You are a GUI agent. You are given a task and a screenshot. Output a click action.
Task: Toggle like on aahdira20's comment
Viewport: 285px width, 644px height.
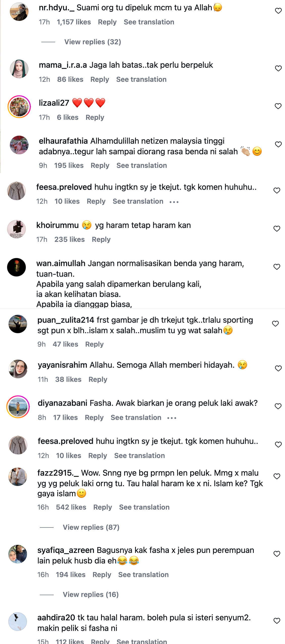pos(277,621)
